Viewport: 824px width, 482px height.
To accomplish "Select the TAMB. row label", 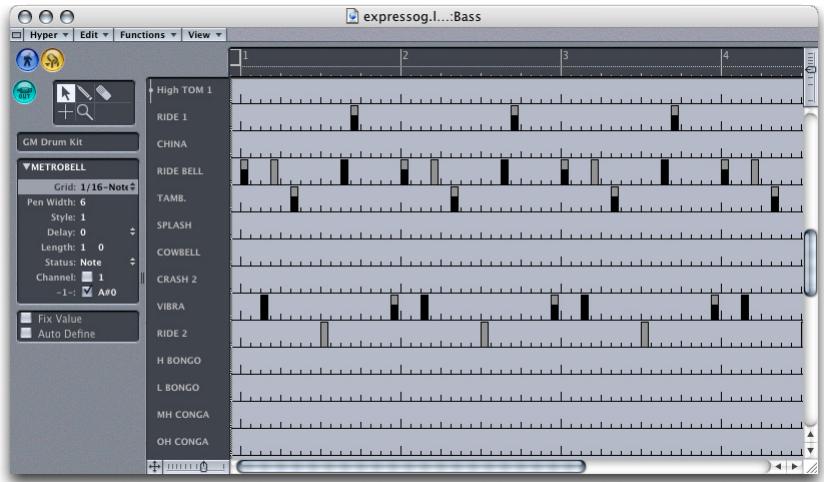I will click(171, 198).
